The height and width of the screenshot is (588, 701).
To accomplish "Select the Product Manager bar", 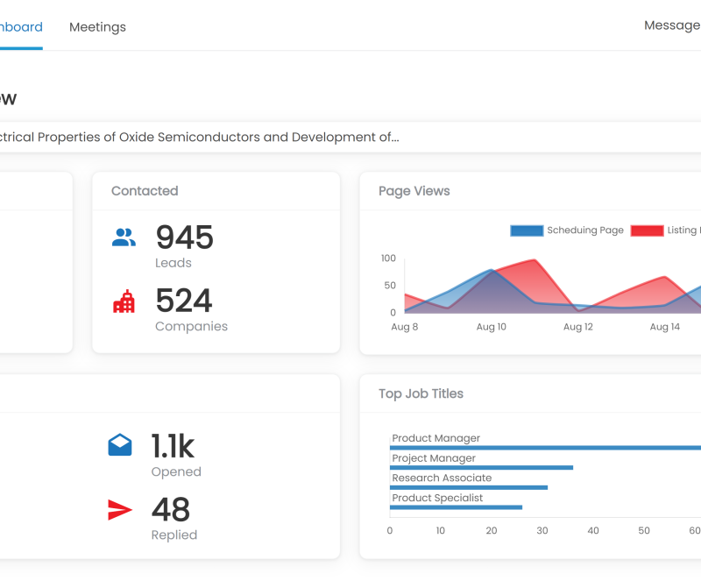I will pyautogui.click(x=543, y=448).
